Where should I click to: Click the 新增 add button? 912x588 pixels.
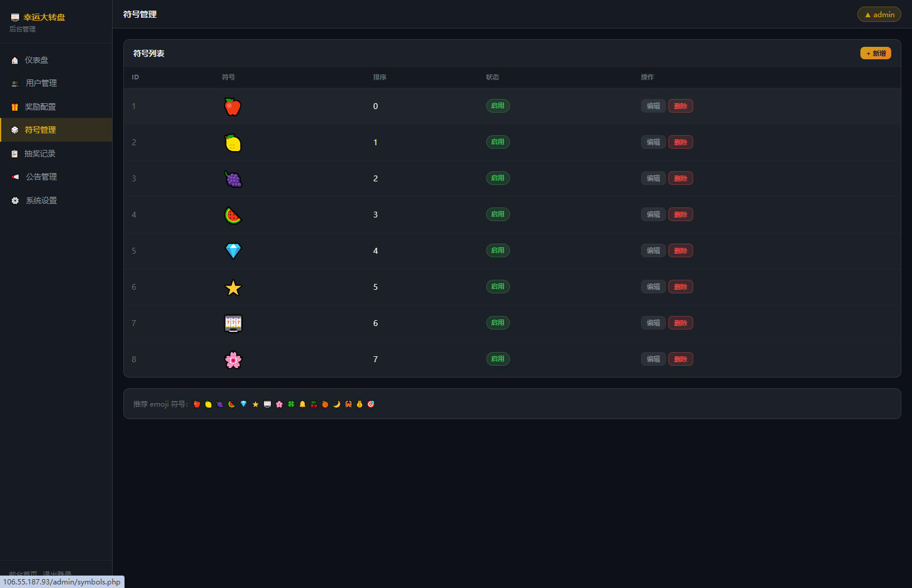pyautogui.click(x=876, y=53)
